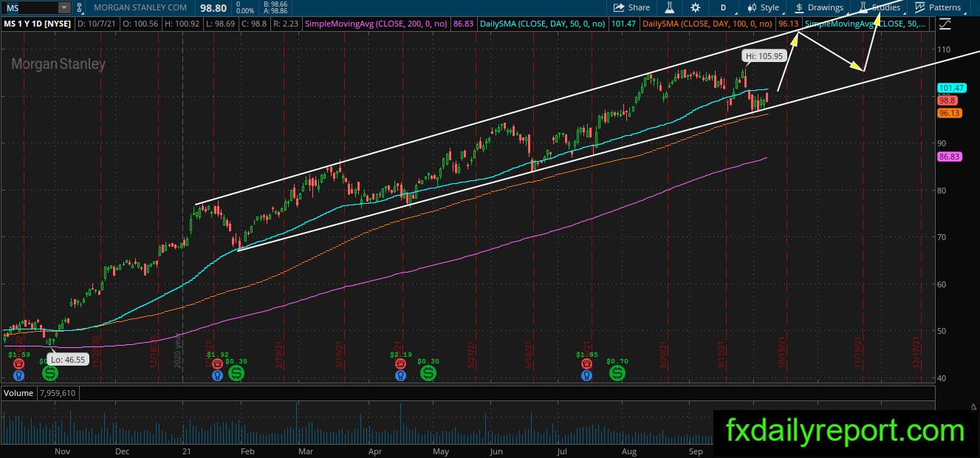Open the Drawings menu
The height and width of the screenshot is (458, 980).
[819, 7]
